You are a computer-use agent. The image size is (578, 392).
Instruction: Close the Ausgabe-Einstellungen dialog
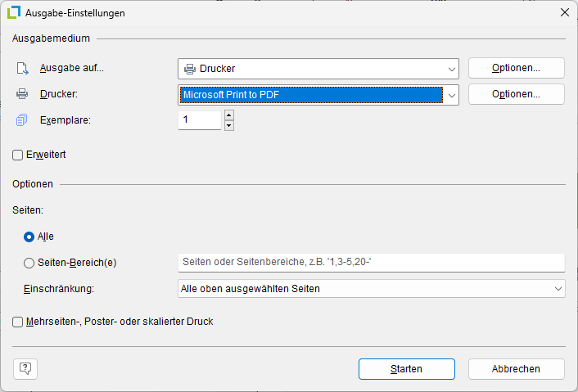[x=564, y=13]
